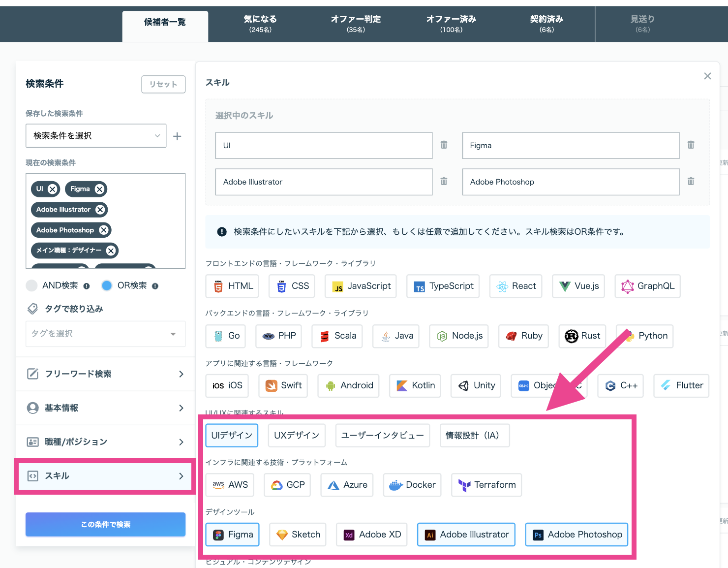Click the Adobe Illustrator selected skill field
The image size is (728, 568).
coord(324,182)
